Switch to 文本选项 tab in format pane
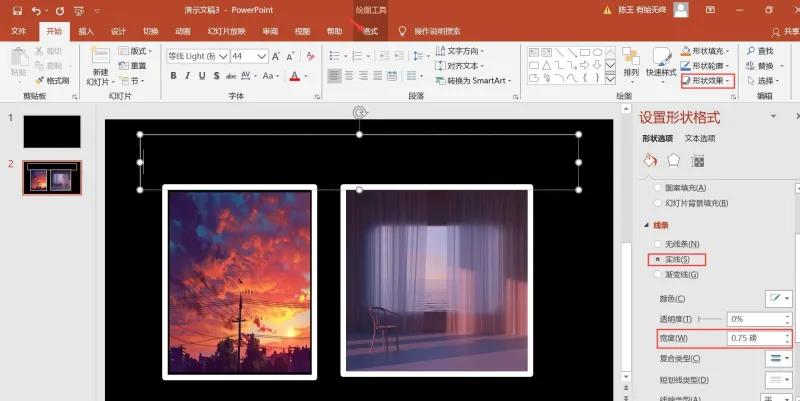The width and height of the screenshot is (800, 401). (700, 138)
